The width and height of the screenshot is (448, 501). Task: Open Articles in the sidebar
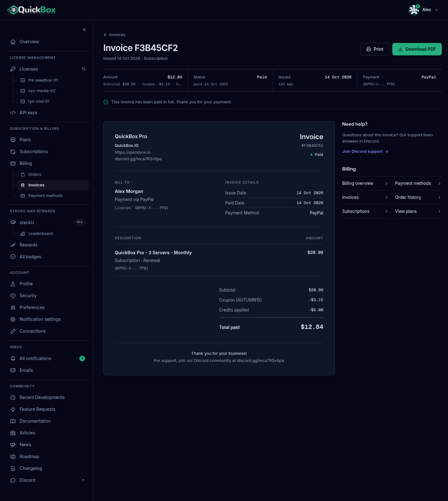(x=47, y=433)
